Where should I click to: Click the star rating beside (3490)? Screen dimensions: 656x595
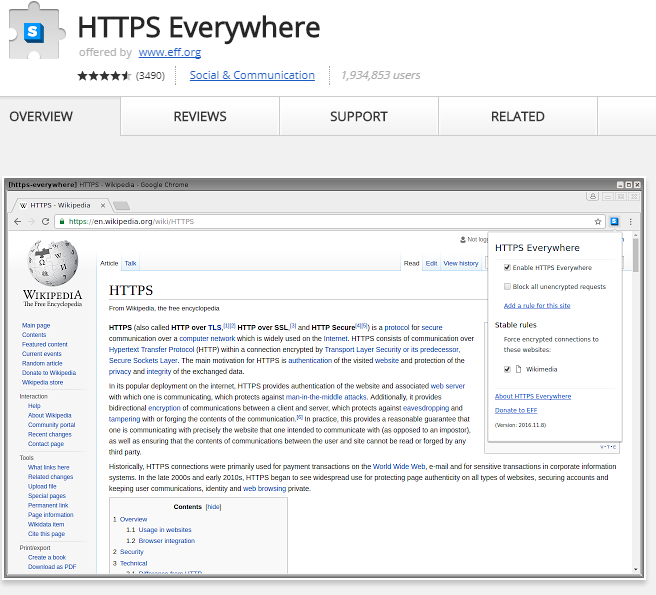click(104, 76)
